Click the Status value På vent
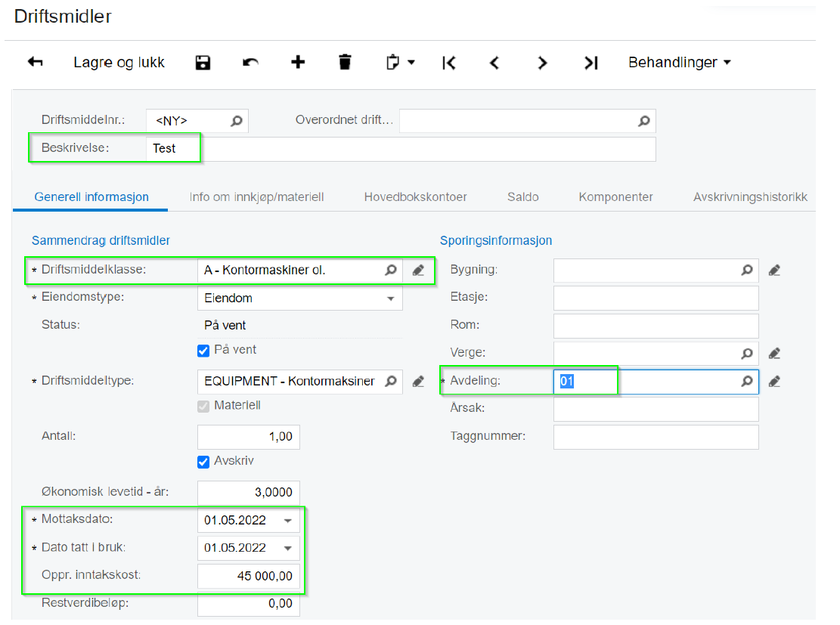The height and width of the screenshot is (625, 840). (225, 325)
